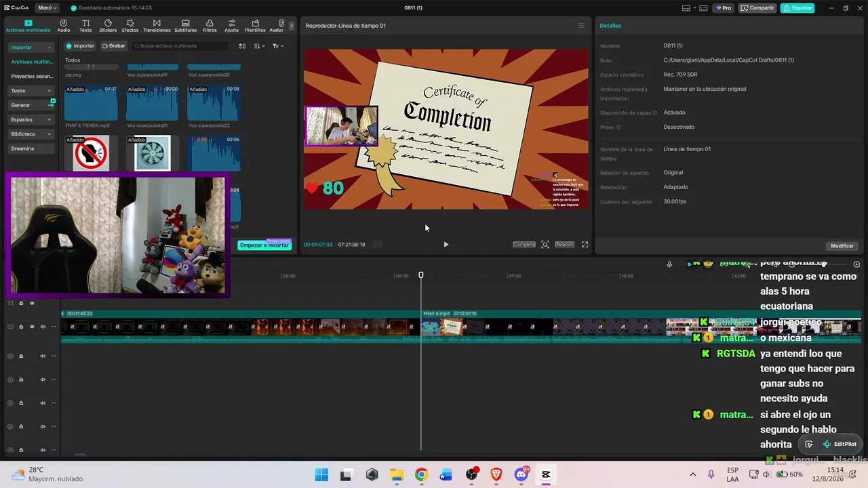Play the timeline preview

pos(446,245)
